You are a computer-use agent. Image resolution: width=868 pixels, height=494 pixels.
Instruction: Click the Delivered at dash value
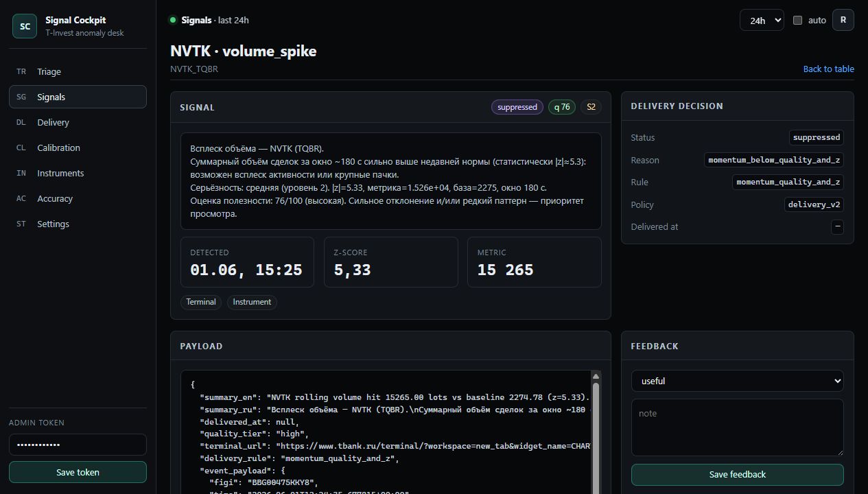tap(837, 226)
